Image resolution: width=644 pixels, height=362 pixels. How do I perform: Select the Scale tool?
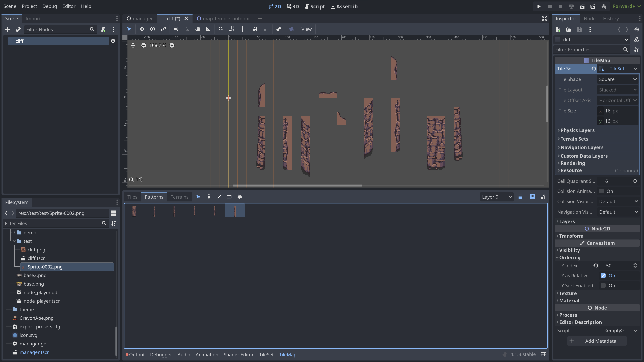pyautogui.click(x=163, y=29)
